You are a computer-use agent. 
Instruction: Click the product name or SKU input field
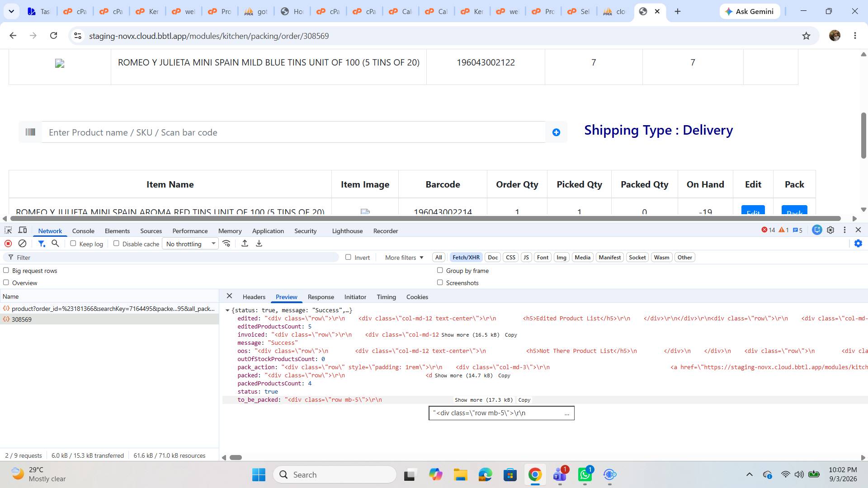point(294,132)
